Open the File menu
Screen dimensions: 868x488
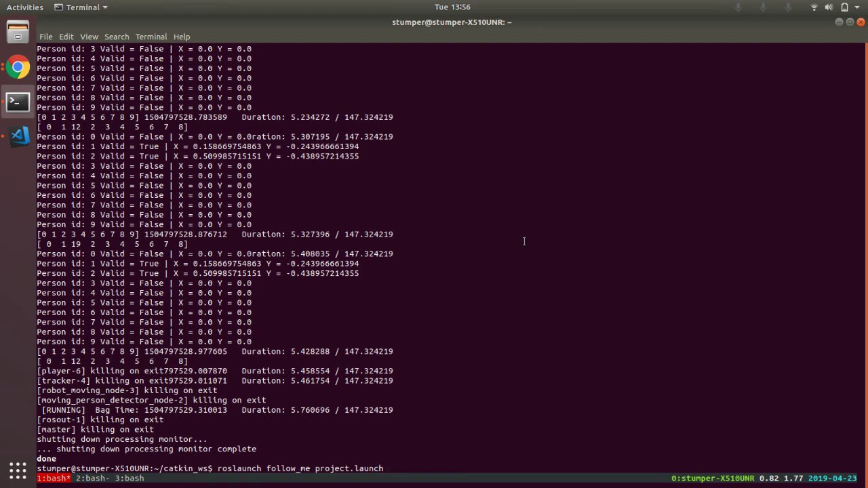tap(46, 37)
